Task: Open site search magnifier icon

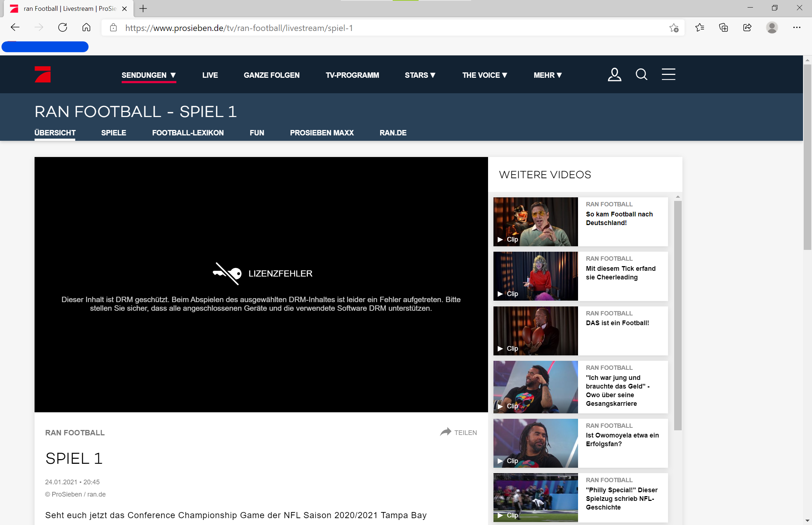Action: (641, 75)
